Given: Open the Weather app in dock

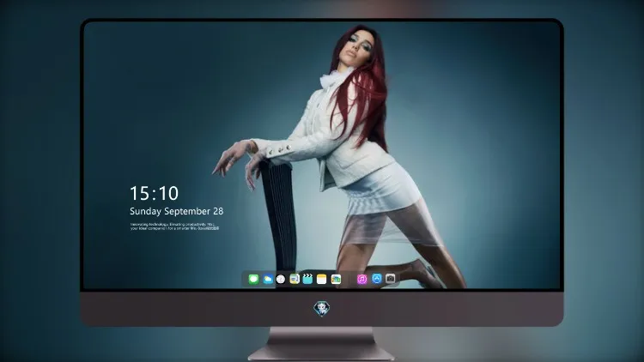Looking at the screenshot, I should (x=267, y=279).
